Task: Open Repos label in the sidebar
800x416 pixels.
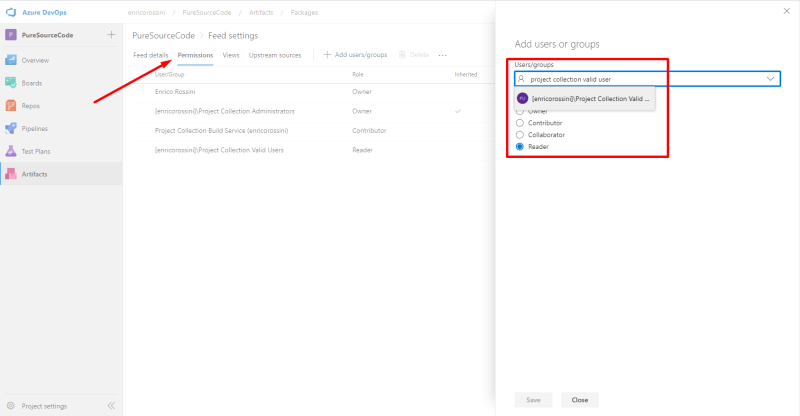Action: click(x=31, y=106)
